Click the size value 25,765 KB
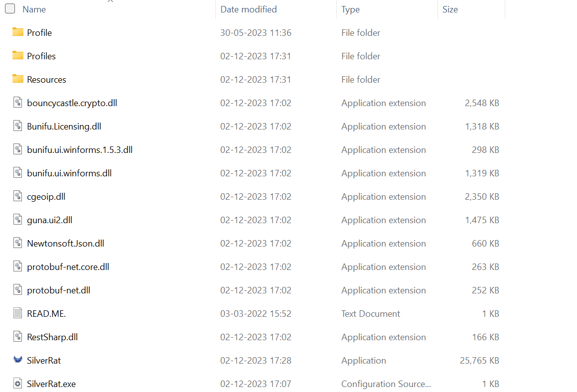The image size is (577, 392). [479, 361]
